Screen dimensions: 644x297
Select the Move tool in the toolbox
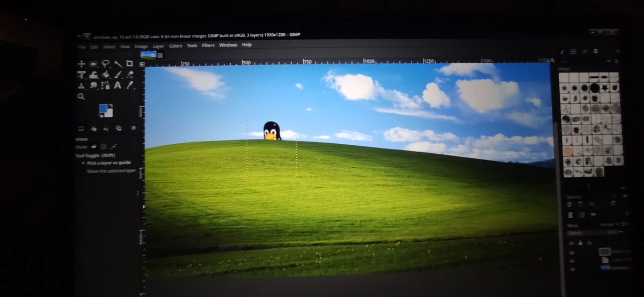(x=82, y=64)
